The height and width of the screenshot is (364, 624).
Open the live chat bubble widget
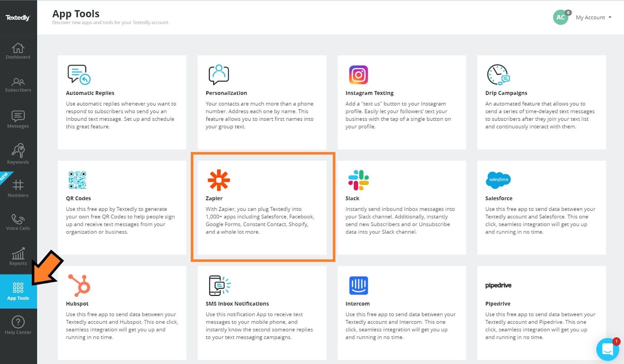pos(608,349)
